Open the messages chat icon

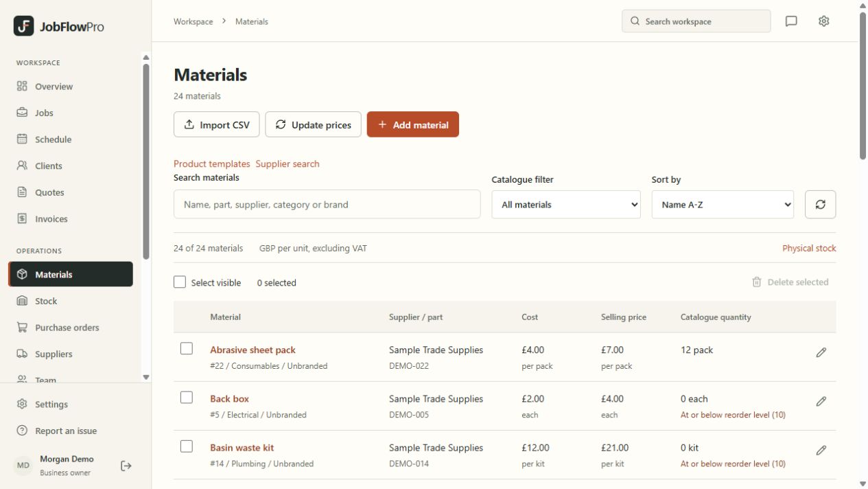(791, 21)
